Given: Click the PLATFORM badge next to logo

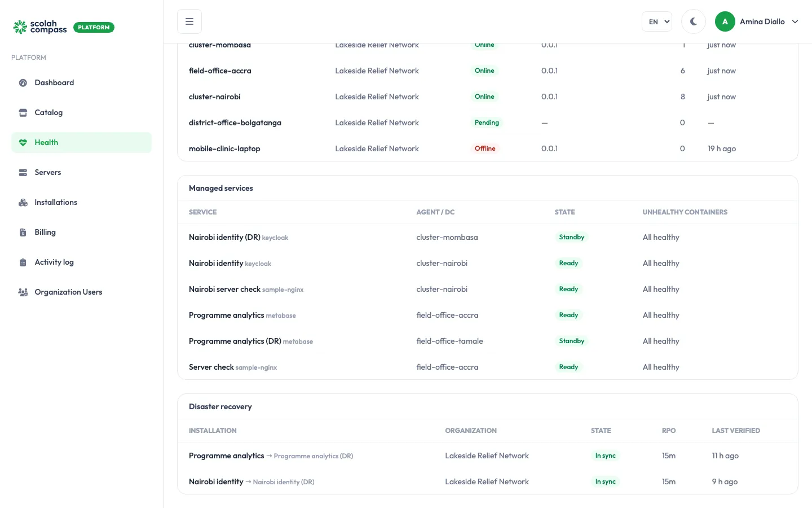Looking at the screenshot, I should 94,27.
